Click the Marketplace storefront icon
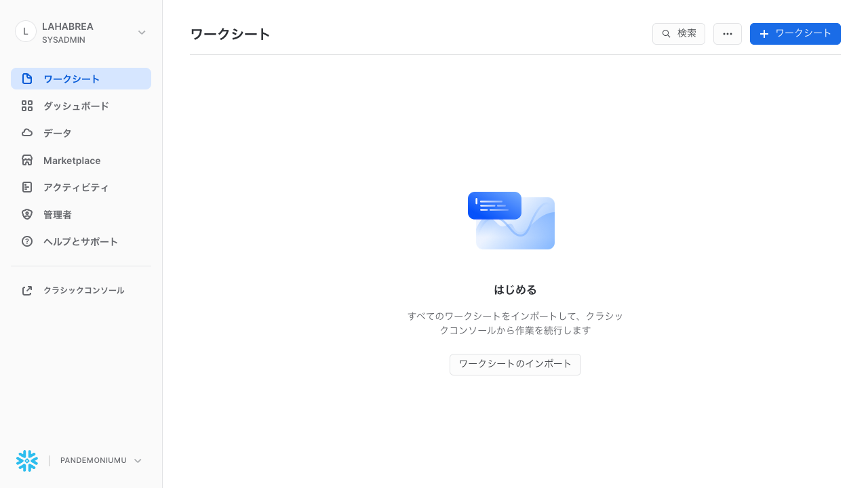Image resolution: width=868 pixels, height=488 pixels. point(27,160)
